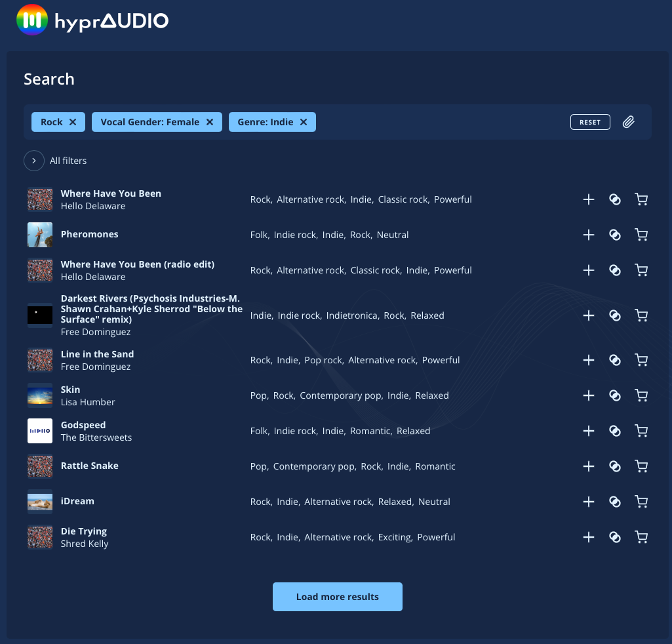This screenshot has width=672, height=644.
Task: Click the Exciting tag on Die Trying
Action: click(x=395, y=537)
